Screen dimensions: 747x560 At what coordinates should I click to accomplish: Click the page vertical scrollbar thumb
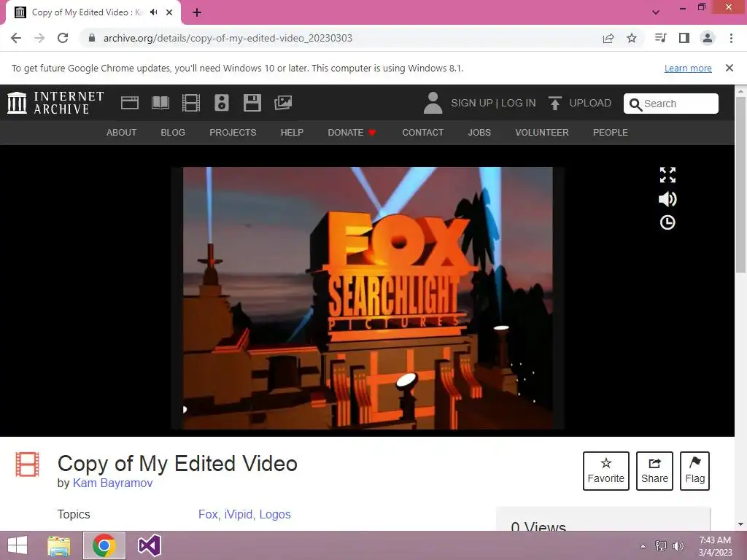pyautogui.click(x=741, y=184)
